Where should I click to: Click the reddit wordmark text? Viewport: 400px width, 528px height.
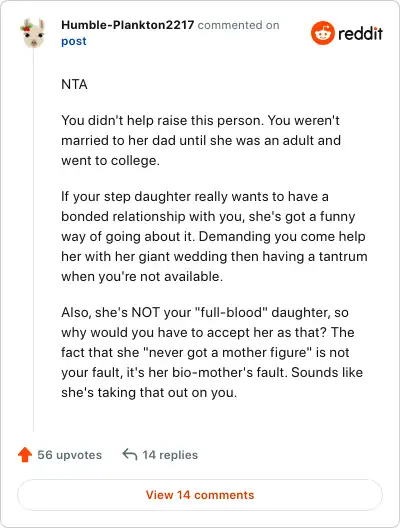coord(360,34)
